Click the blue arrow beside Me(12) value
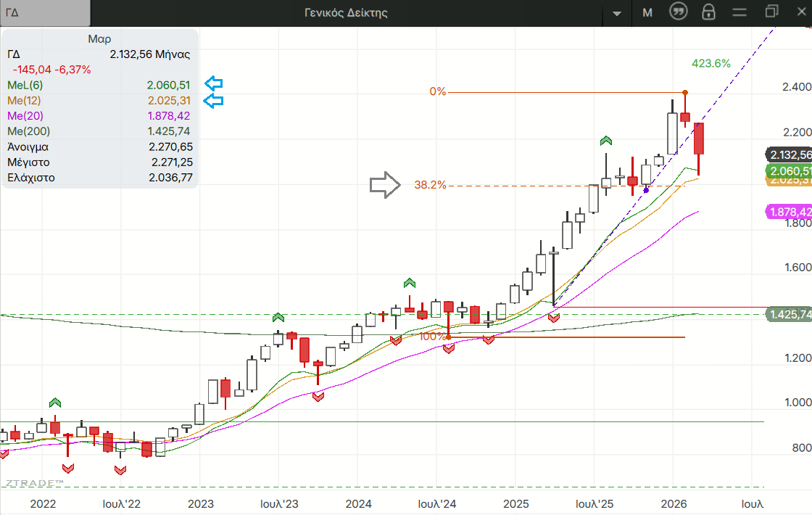The image size is (812, 515). [213, 100]
